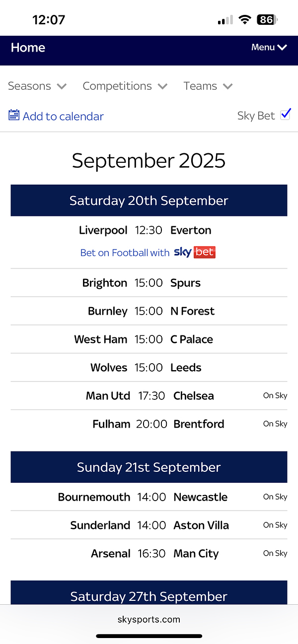
Task: Click the Menu chevron arrow icon
Action: tap(282, 48)
